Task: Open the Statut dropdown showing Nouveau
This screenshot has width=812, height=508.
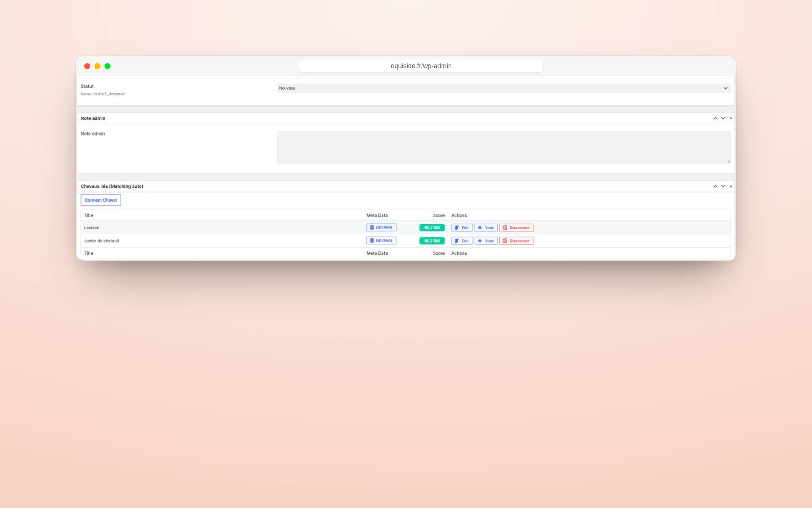Action: tap(504, 88)
